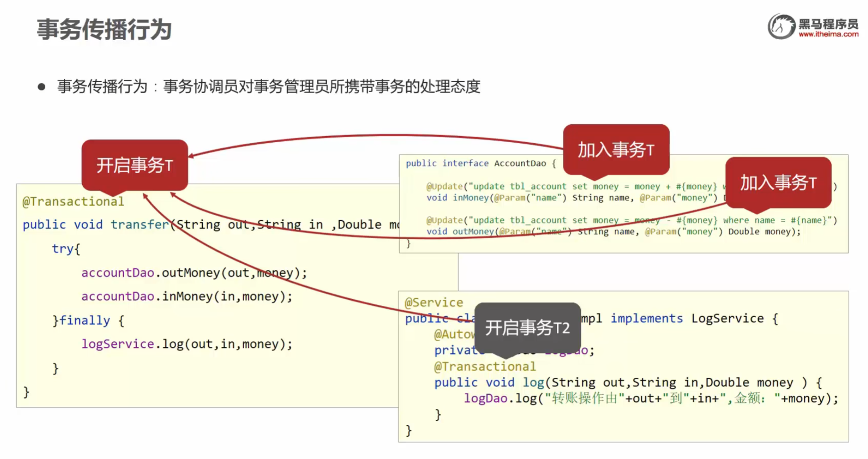Click the logDao.log("转账操作由" statement

click(651, 398)
